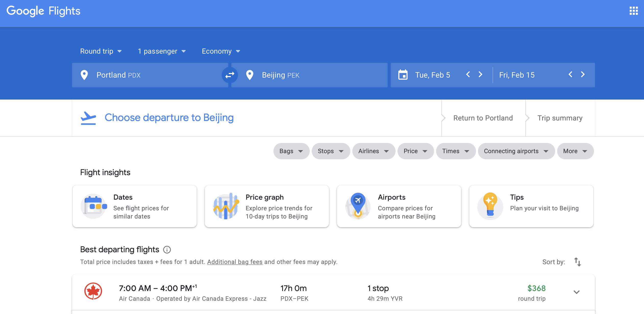Open the calendar icon for departure date
Image resolution: width=644 pixels, height=314 pixels.
[x=403, y=75]
